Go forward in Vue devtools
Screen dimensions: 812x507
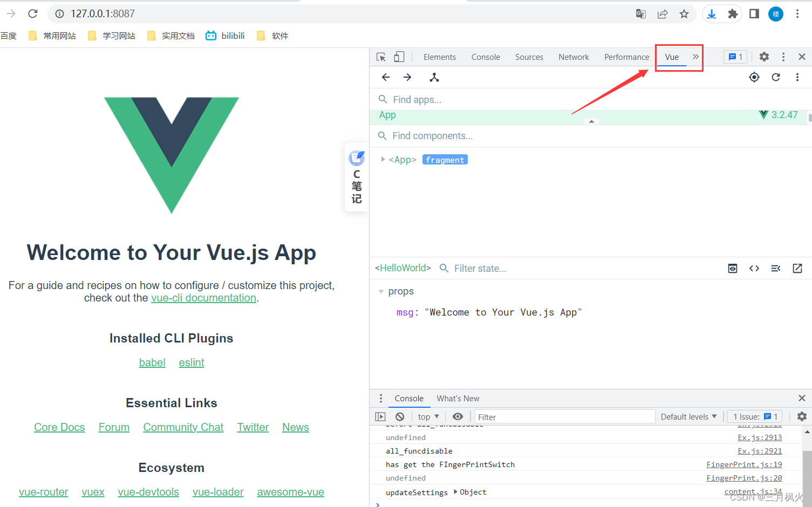tap(407, 77)
